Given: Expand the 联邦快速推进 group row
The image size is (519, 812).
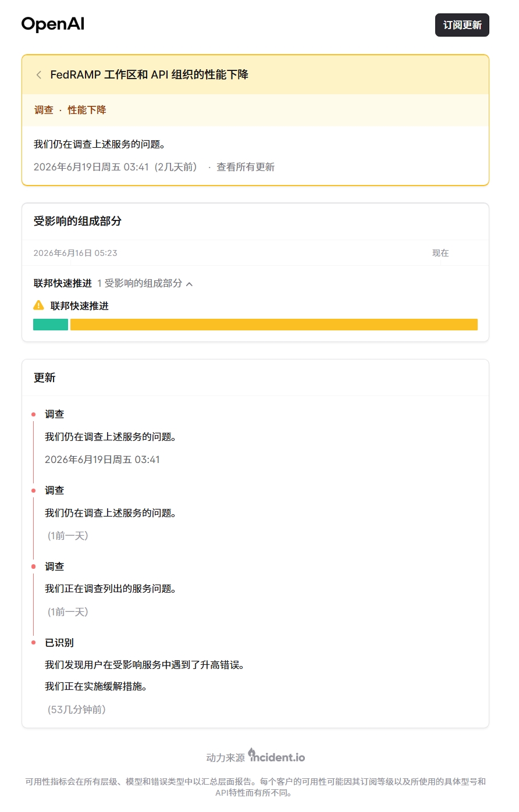Looking at the screenshot, I should click(x=113, y=283).
